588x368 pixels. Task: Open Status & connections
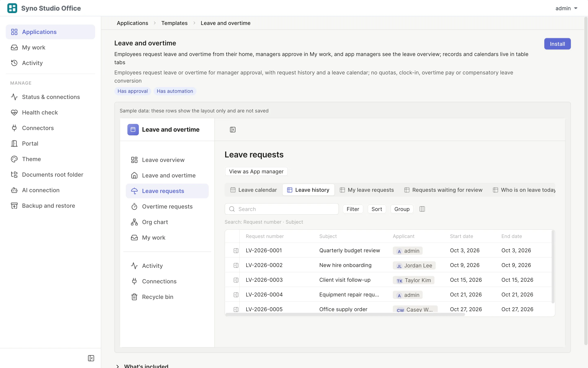51,97
